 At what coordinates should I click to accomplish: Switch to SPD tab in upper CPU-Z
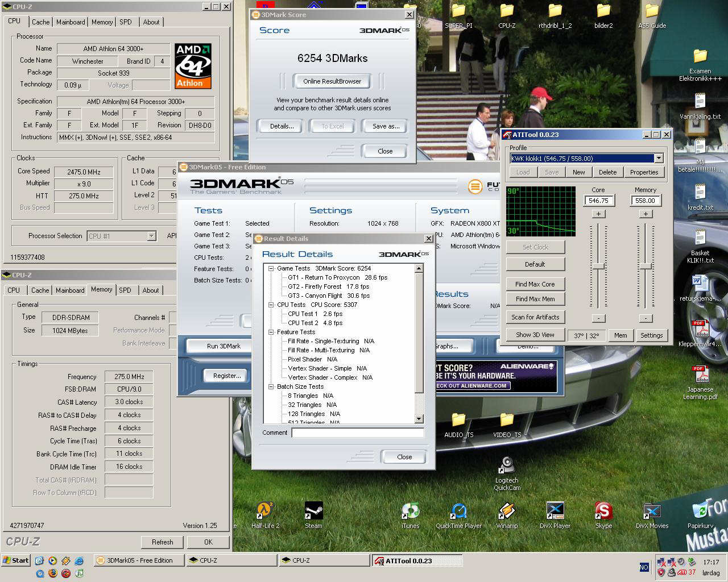coord(126,22)
